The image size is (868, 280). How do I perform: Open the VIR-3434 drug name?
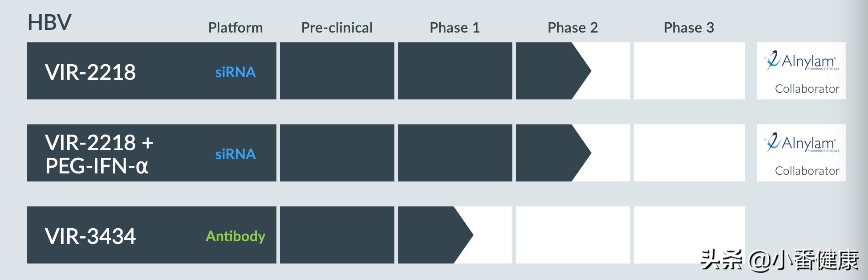click(x=90, y=236)
